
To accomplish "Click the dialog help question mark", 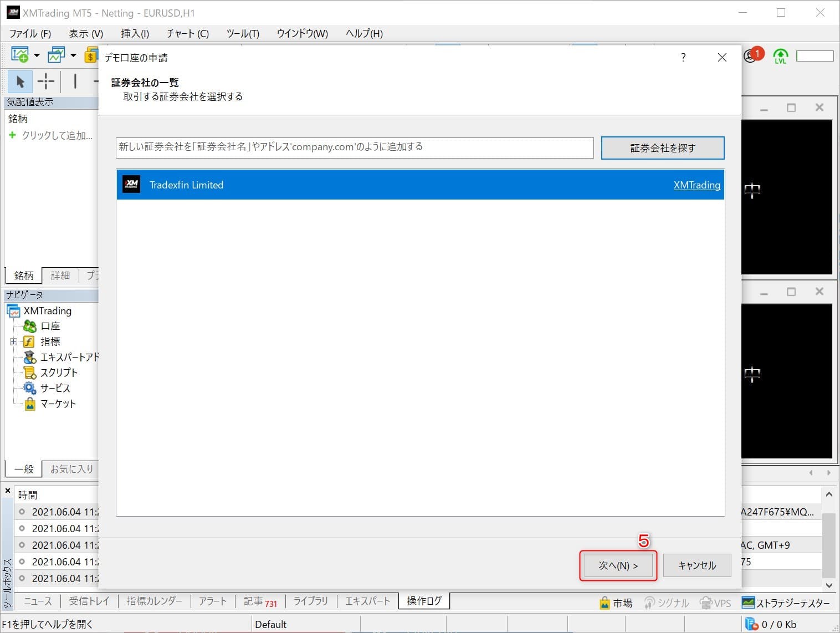I will [683, 57].
